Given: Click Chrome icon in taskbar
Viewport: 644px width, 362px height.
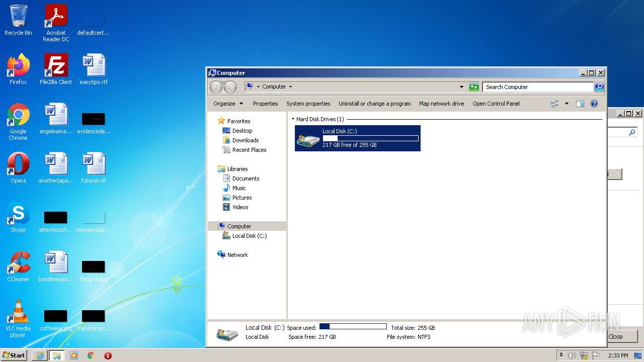Looking at the screenshot, I should (91, 355).
